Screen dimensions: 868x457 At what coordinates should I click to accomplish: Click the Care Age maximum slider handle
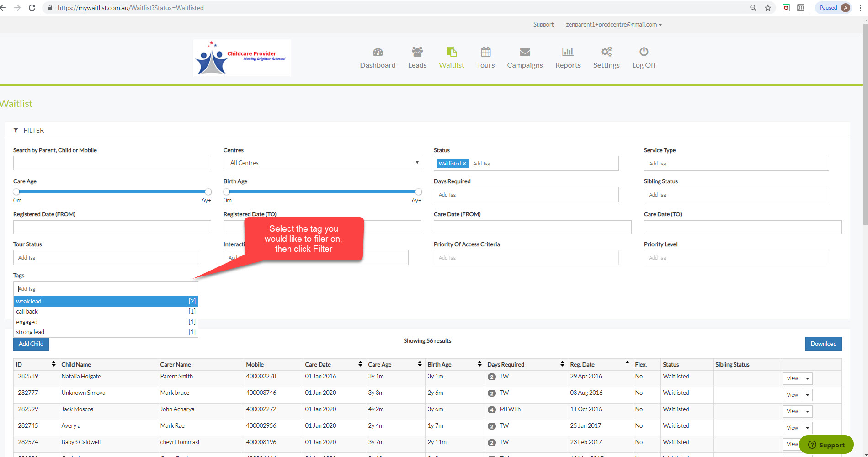click(208, 191)
